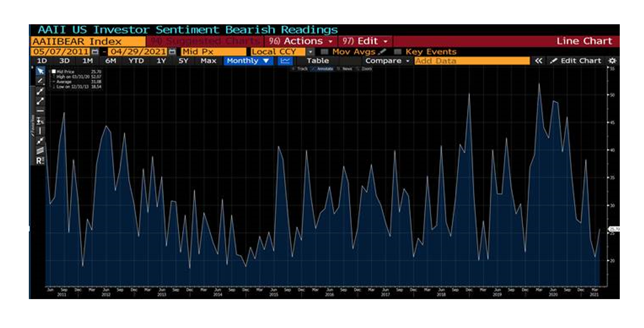Screen dimensions: 644x328
Task: Click the 2018 year label on axis
Action: tap(441, 295)
